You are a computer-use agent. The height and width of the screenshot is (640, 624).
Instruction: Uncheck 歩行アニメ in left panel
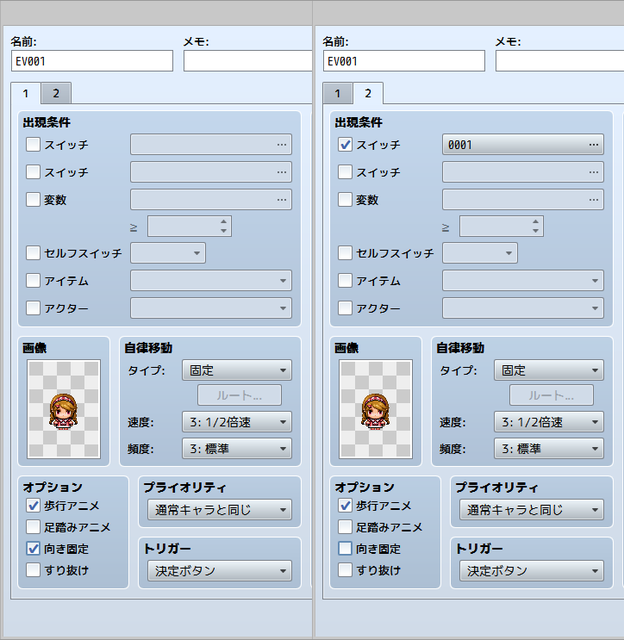tap(33, 506)
